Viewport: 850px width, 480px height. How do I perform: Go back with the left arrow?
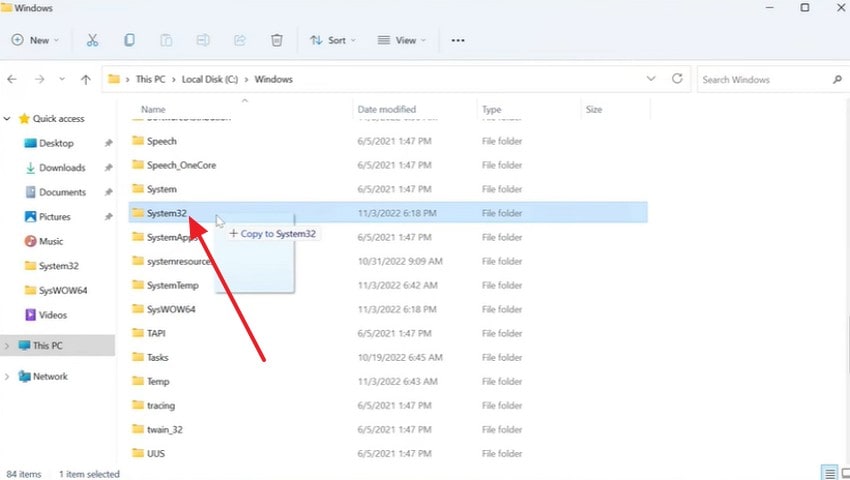12,79
